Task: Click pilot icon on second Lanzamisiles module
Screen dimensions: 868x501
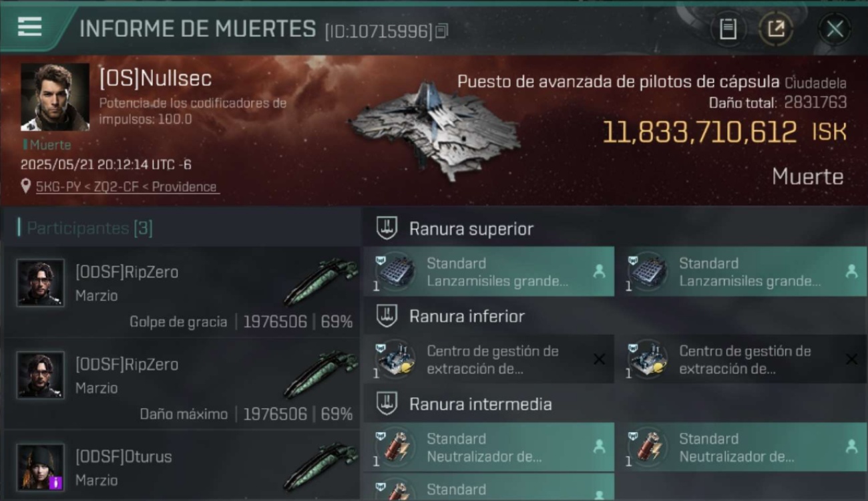Action: click(851, 271)
